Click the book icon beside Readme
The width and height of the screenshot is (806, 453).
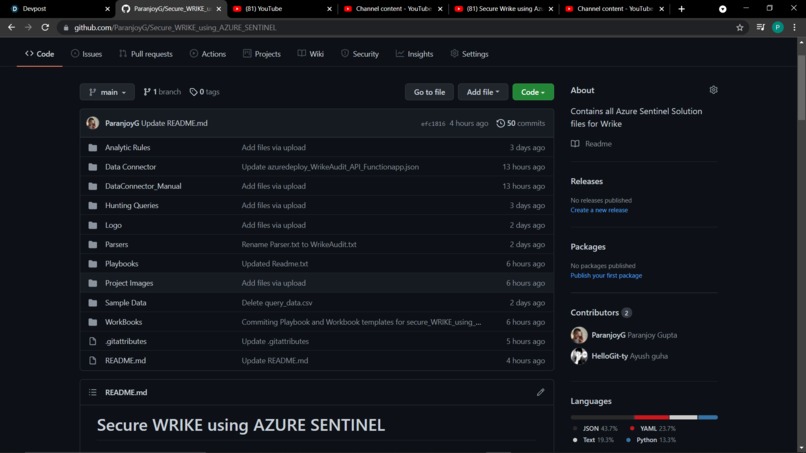[x=575, y=144]
